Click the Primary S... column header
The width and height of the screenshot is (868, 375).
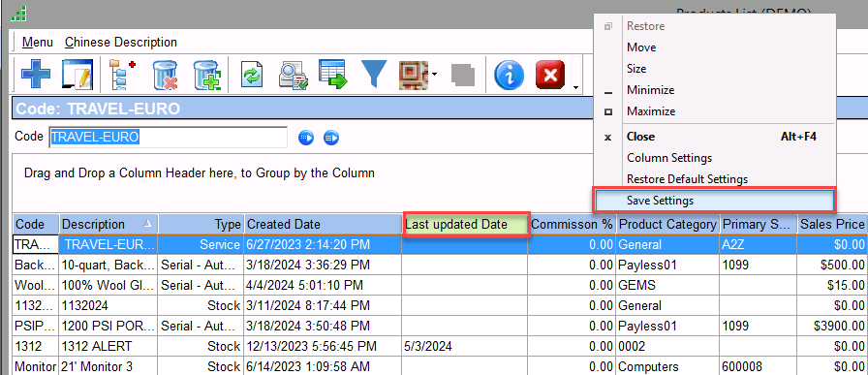coord(758,225)
